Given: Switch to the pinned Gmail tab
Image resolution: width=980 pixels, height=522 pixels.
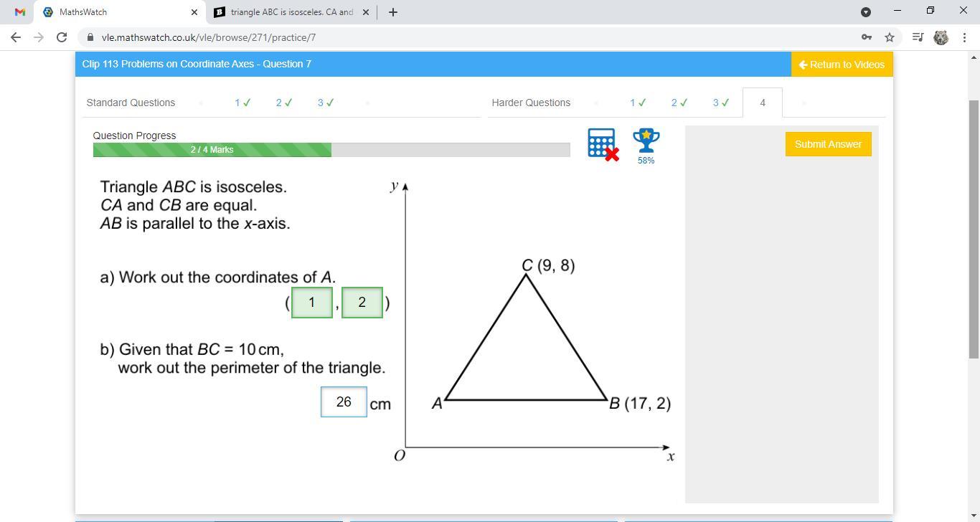Looking at the screenshot, I should pyautogui.click(x=20, y=12).
